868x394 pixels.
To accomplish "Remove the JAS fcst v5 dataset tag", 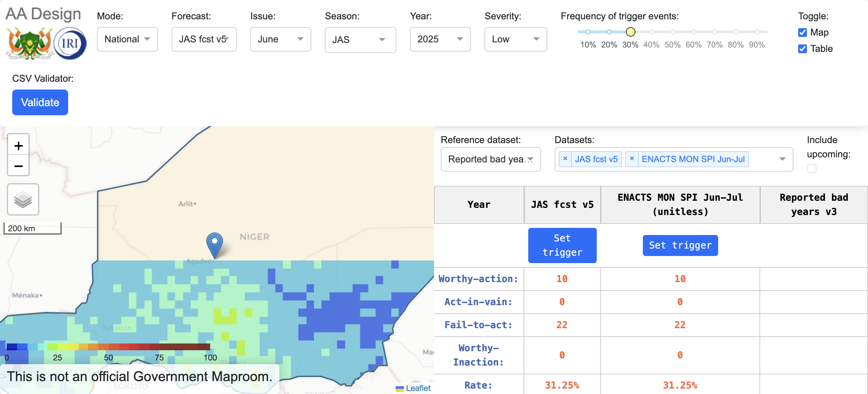I will (565, 159).
